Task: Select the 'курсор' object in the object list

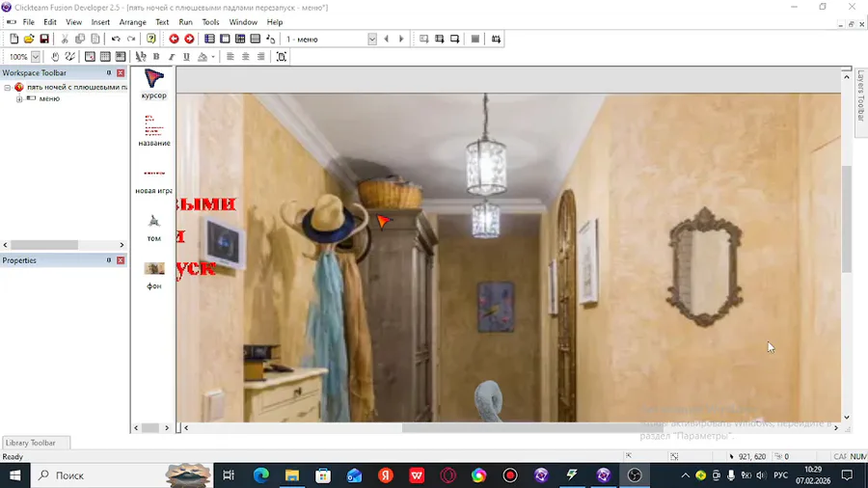Action: click(x=154, y=84)
